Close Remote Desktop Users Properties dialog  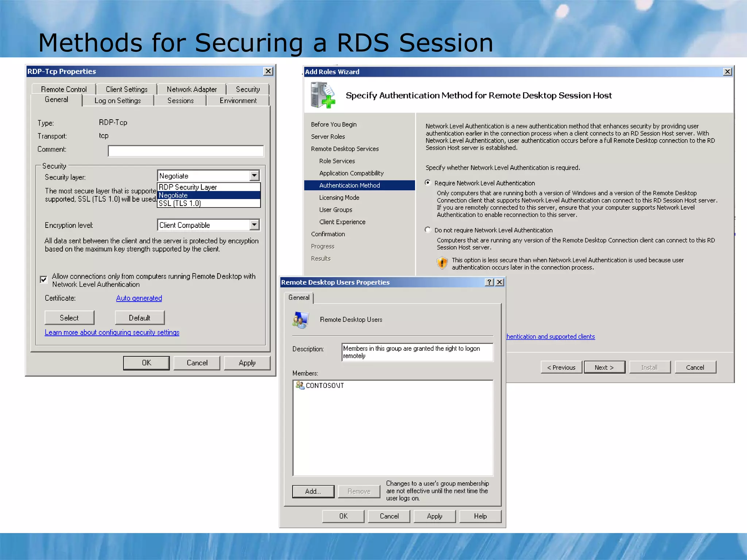coord(500,282)
